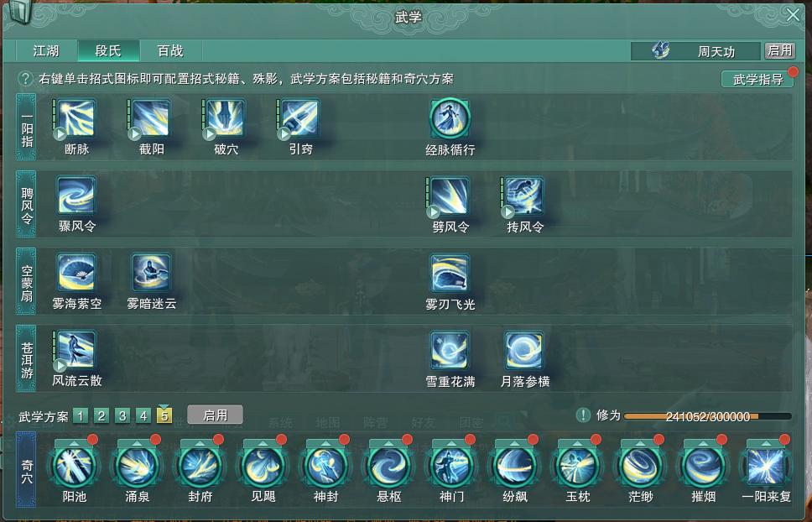Open the 一阳来复 acupoint slot options
Viewport: 812px width, 522px height.
767,443
